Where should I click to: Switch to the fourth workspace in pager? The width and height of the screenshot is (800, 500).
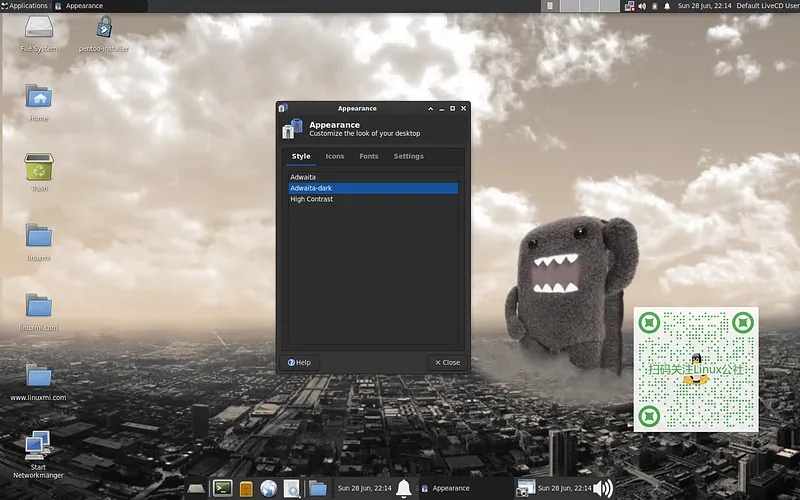(609, 6)
